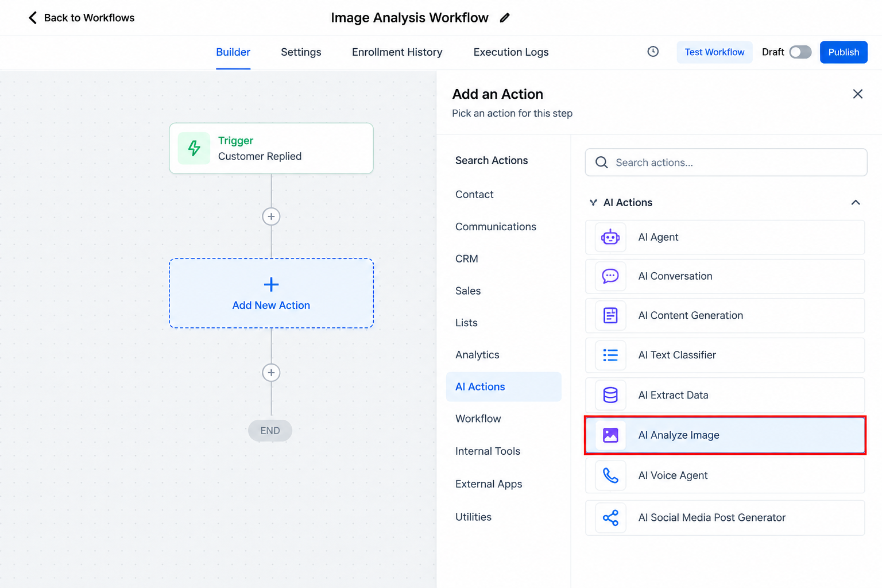Screen dimensions: 882x588
Task: Toggle the Draft publish switch
Action: click(x=800, y=52)
